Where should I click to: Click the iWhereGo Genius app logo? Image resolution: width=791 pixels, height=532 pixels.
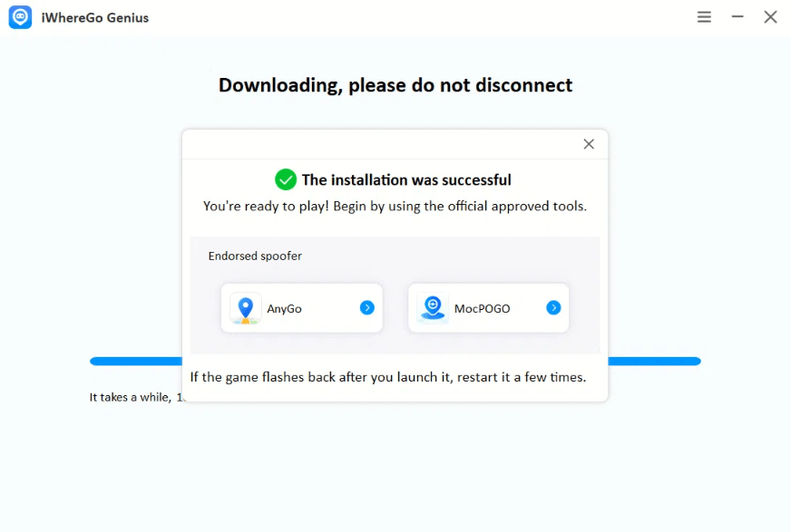click(x=20, y=16)
